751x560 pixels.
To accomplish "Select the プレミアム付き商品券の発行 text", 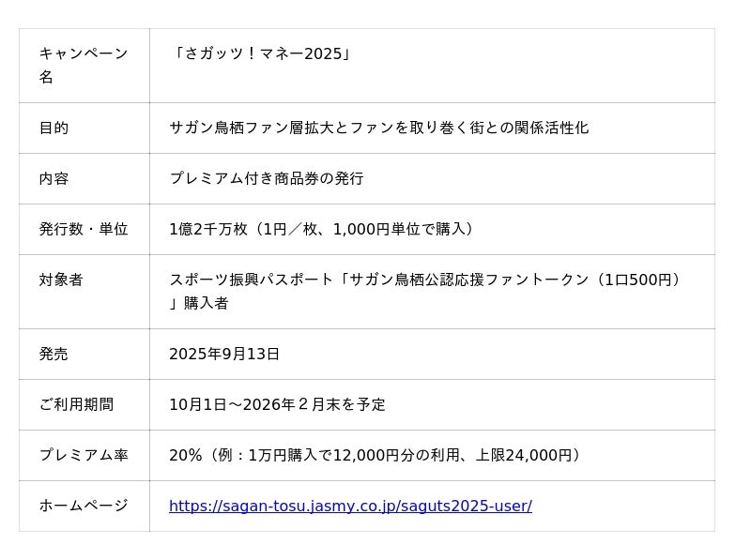I will click(266, 178).
